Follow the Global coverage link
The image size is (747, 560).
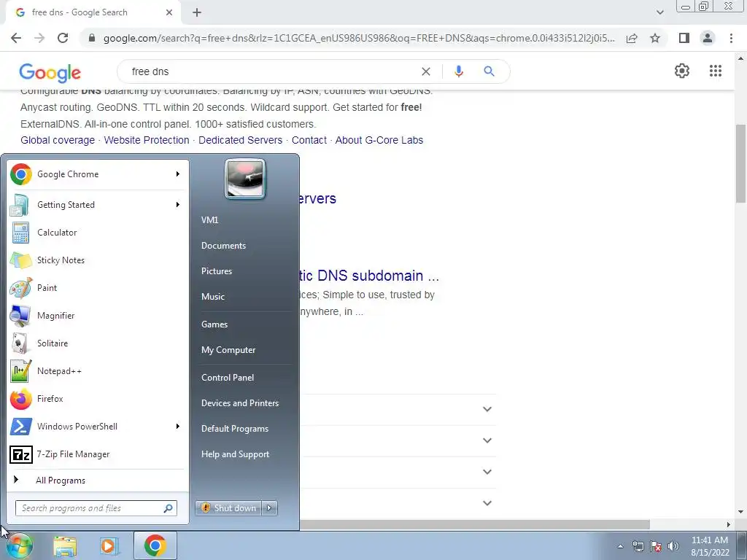(58, 140)
